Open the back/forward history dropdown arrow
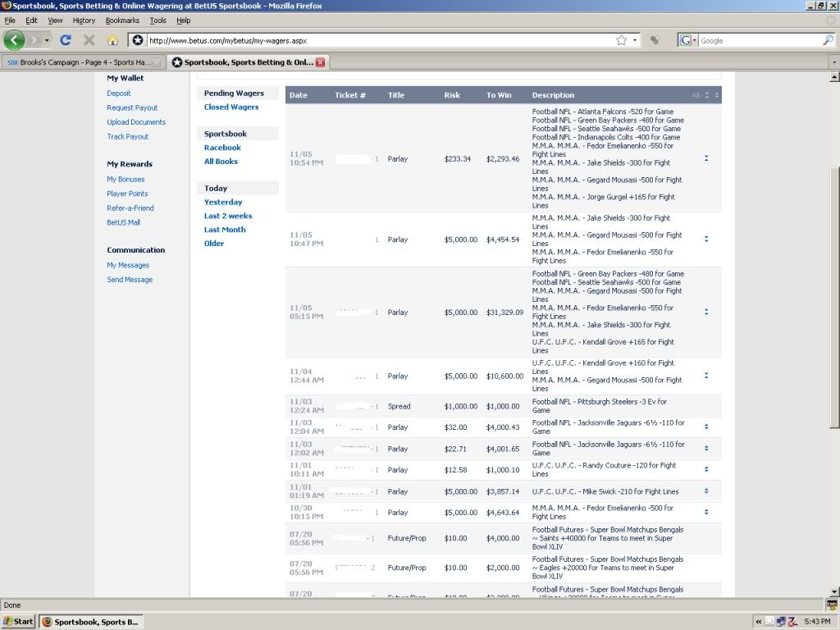 47,40
